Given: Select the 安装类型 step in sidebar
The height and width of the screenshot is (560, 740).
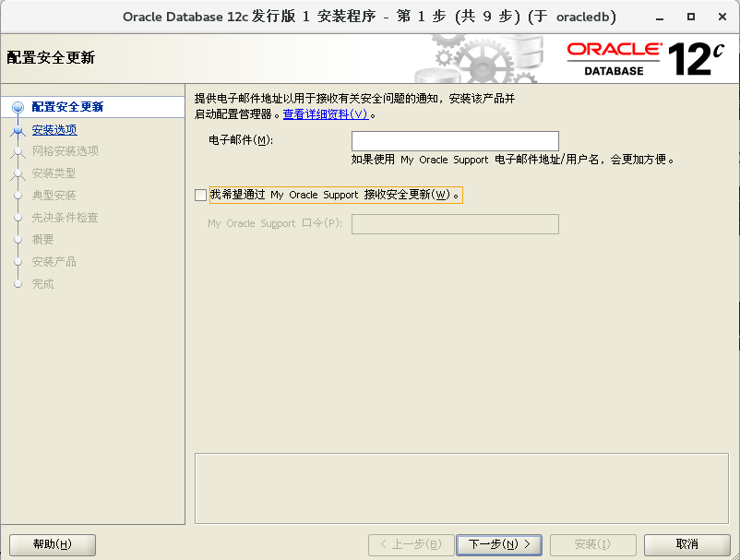Looking at the screenshot, I should pyautogui.click(x=55, y=173).
